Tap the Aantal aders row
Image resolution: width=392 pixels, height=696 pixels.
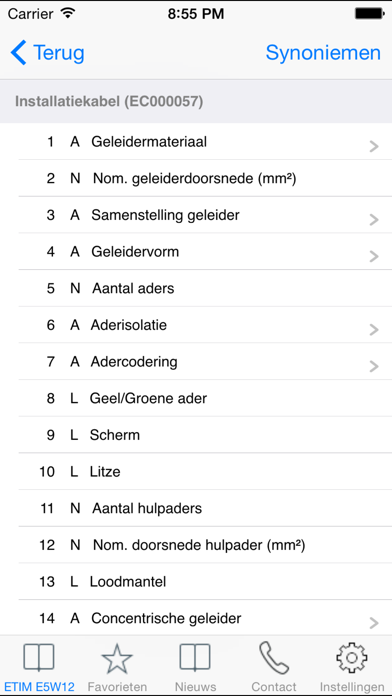(x=205, y=289)
